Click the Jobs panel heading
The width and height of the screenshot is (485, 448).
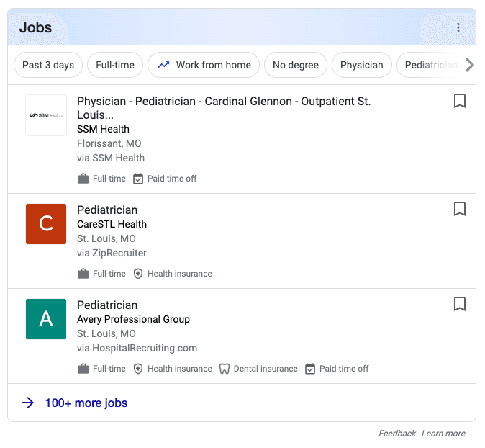click(35, 27)
